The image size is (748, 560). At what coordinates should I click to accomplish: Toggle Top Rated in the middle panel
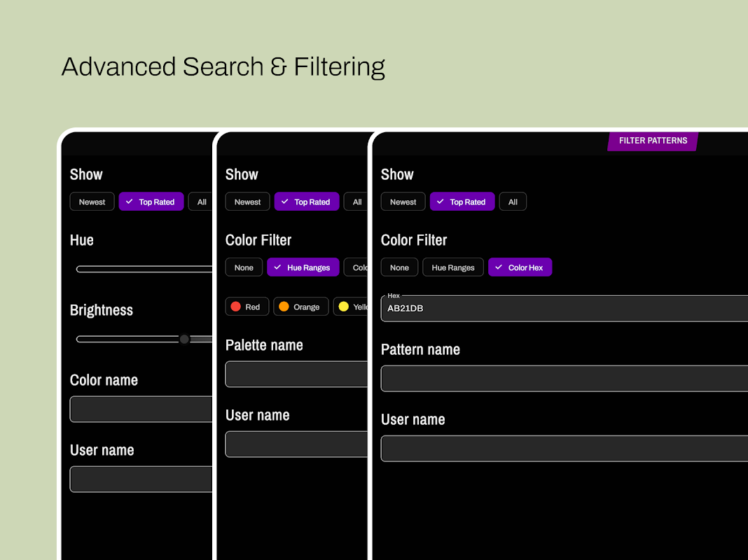point(306,202)
